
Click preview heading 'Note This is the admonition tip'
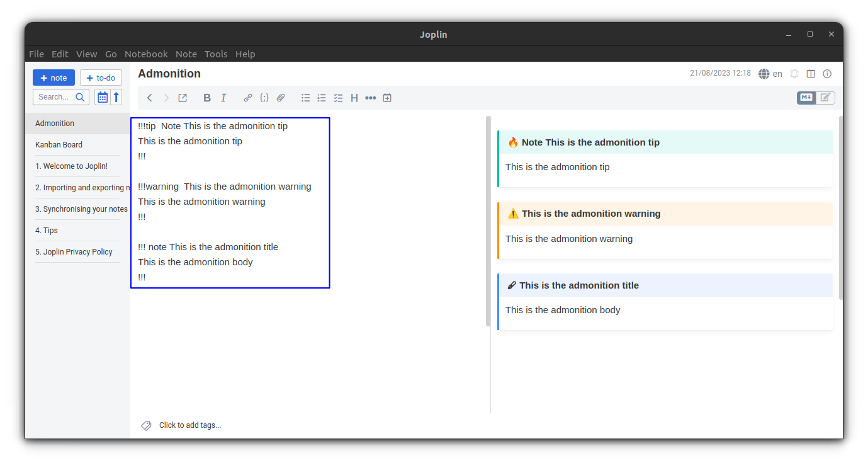[x=590, y=142]
